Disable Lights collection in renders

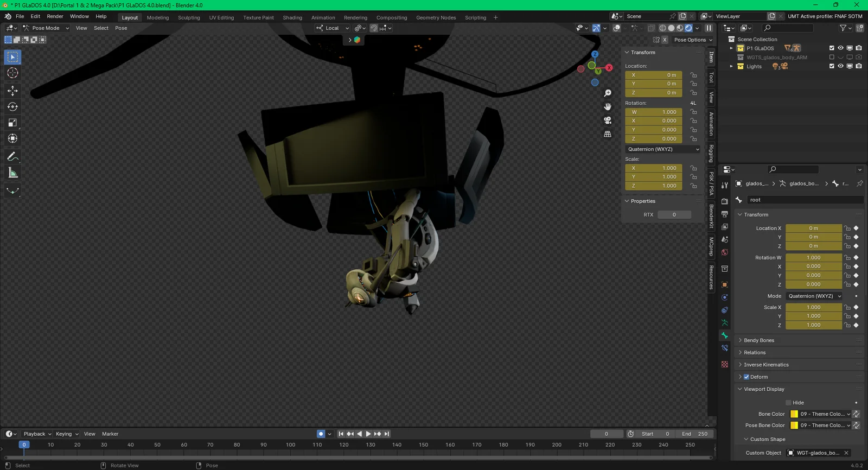859,66
